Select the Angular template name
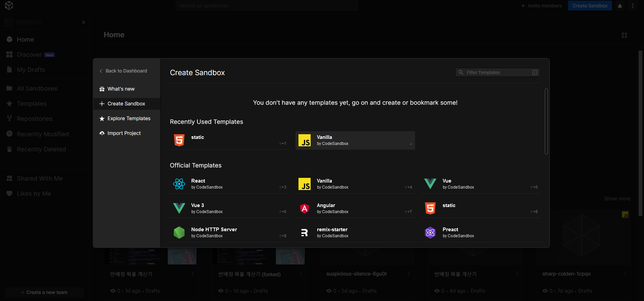This screenshot has height=301, width=644. tap(326, 205)
